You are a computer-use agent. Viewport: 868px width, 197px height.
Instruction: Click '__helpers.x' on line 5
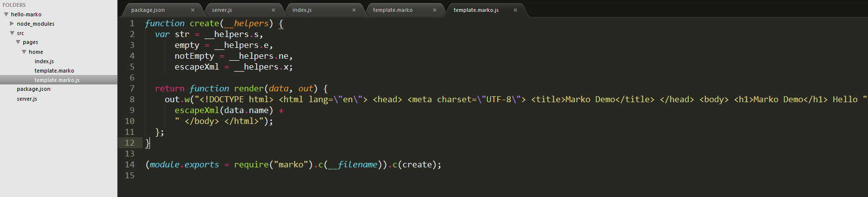point(261,67)
